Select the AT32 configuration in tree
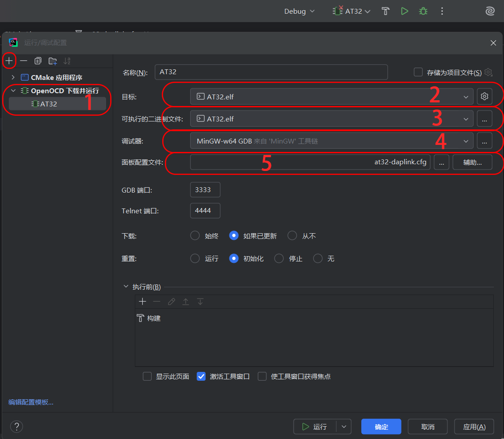The height and width of the screenshot is (439, 504). point(49,104)
